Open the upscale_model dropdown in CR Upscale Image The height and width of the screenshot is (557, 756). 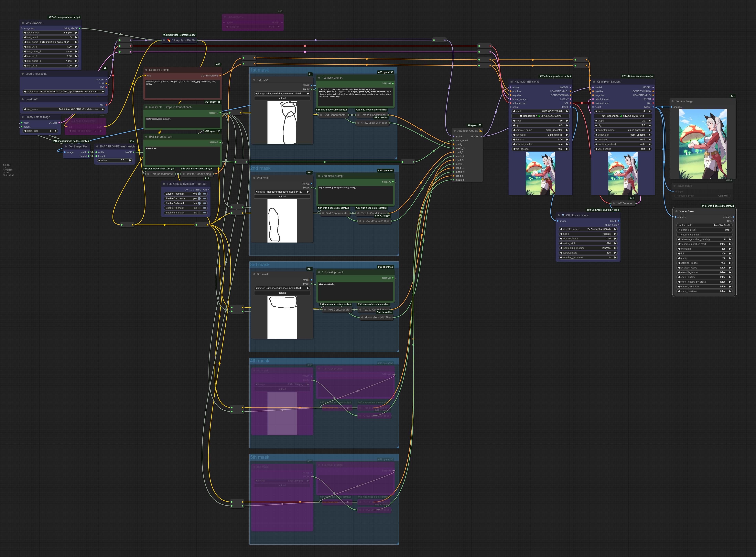[x=588, y=229]
